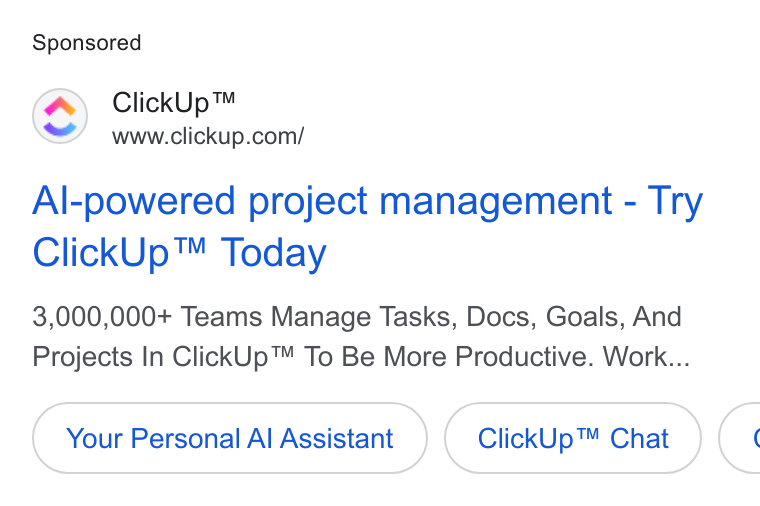Click the AI-powered text in the headline
This screenshot has width=760, height=506.
click(x=133, y=201)
